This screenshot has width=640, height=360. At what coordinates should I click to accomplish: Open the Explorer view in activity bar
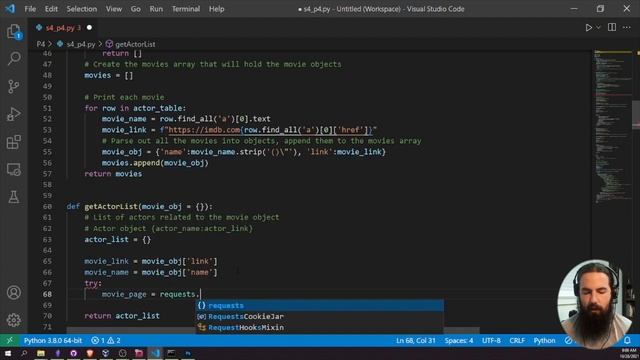(x=14, y=32)
